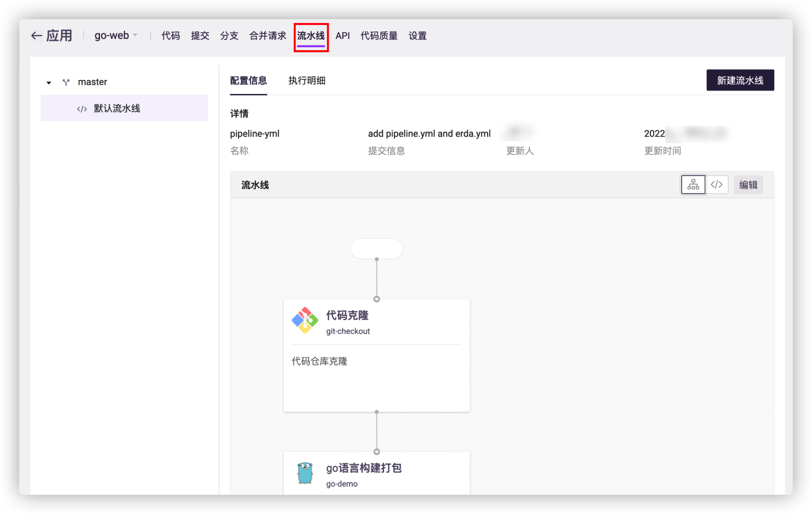
Task: Open the 合并请求 menu item
Action: 268,36
